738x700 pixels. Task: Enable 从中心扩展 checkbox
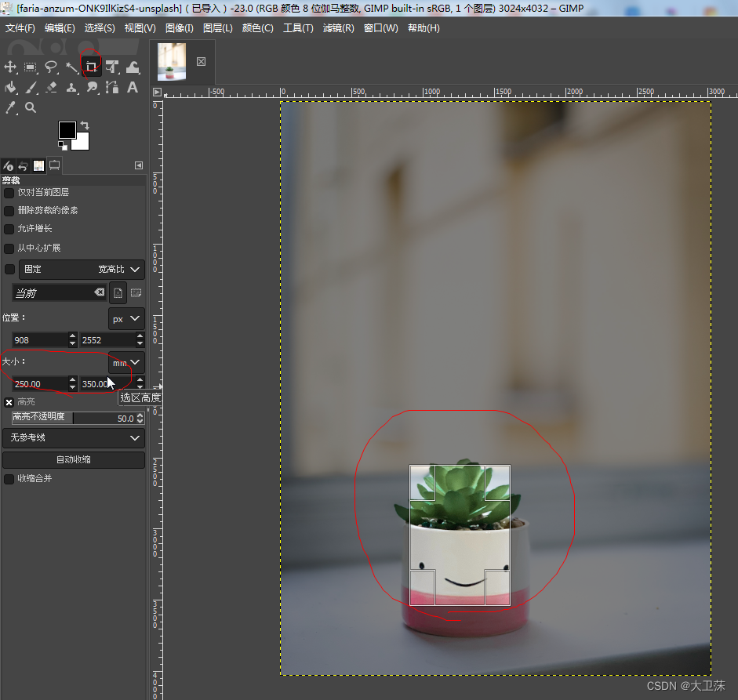pyautogui.click(x=9, y=248)
